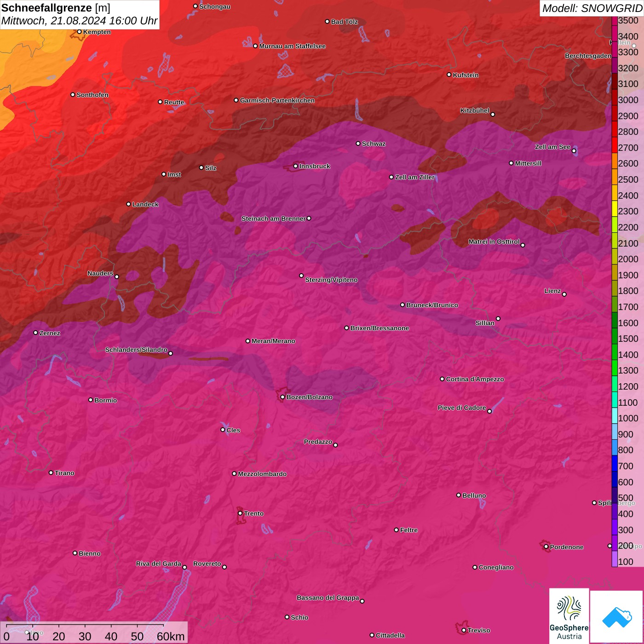The image size is (644, 644).
Task: Click the Garmisch-Partenkirchen label
Action: click(277, 100)
